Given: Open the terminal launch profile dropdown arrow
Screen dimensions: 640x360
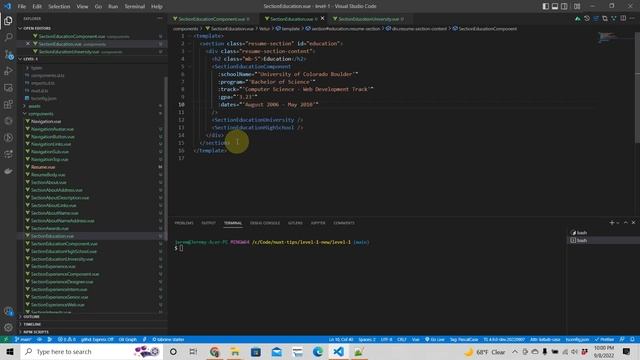Looking at the screenshot, I should click(618, 222).
